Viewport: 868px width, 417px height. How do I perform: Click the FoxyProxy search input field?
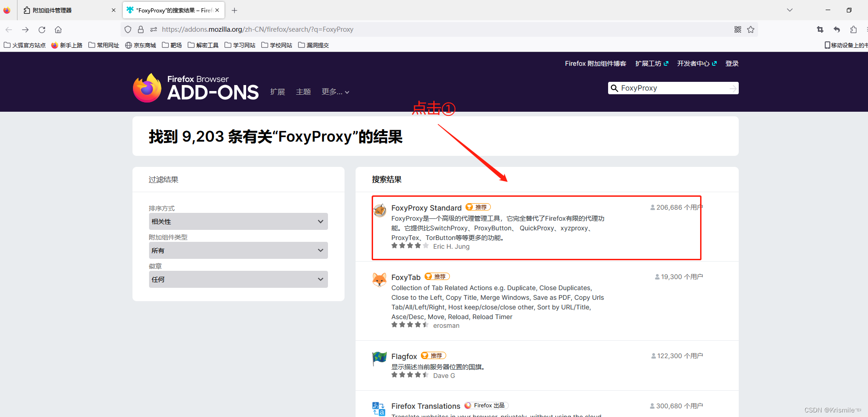673,88
